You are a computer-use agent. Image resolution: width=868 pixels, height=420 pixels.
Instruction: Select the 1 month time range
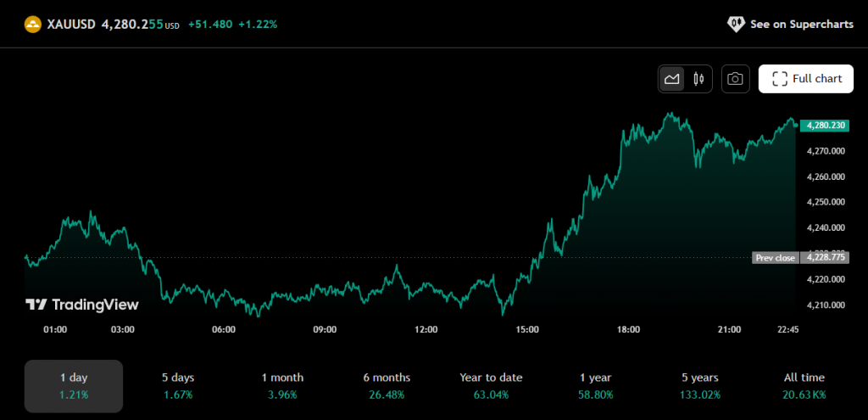point(282,385)
